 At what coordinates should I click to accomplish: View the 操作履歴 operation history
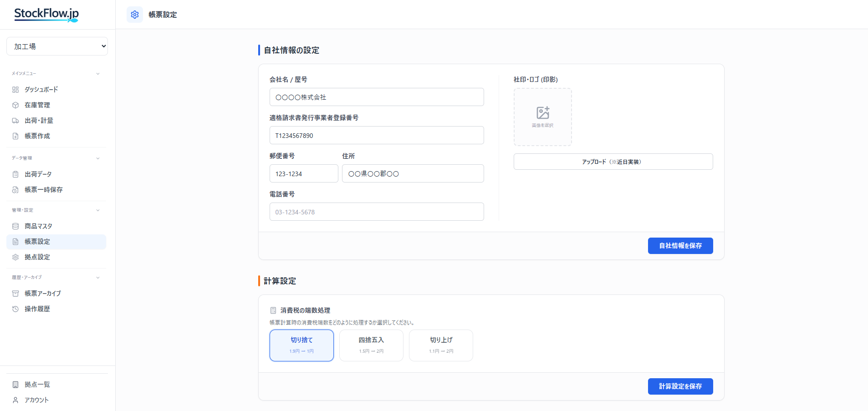(x=37, y=309)
